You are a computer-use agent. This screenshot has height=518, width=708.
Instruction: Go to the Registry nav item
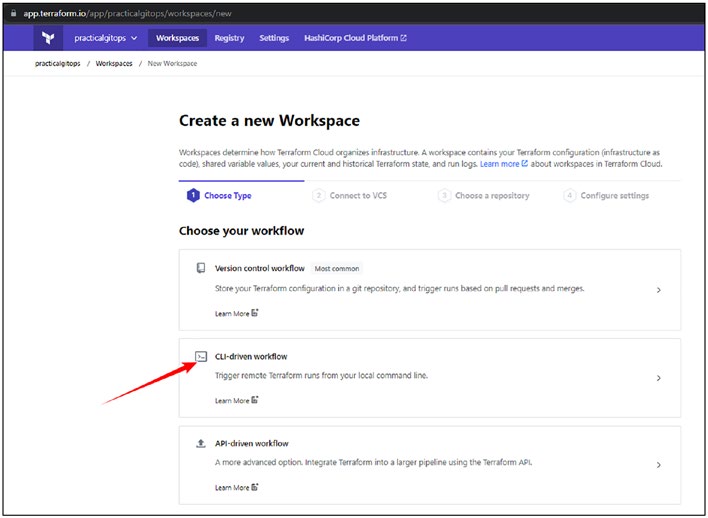click(x=229, y=38)
